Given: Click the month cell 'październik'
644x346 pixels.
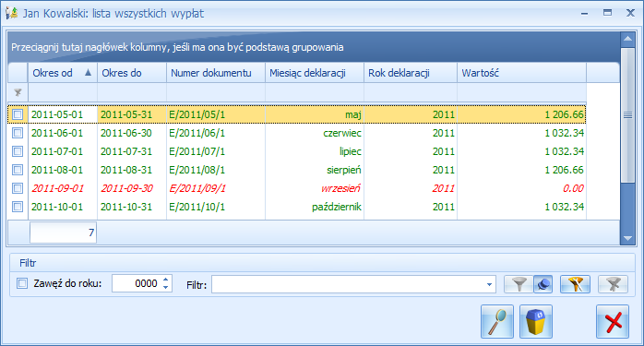Looking at the screenshot, I should [x=337, y=207].
